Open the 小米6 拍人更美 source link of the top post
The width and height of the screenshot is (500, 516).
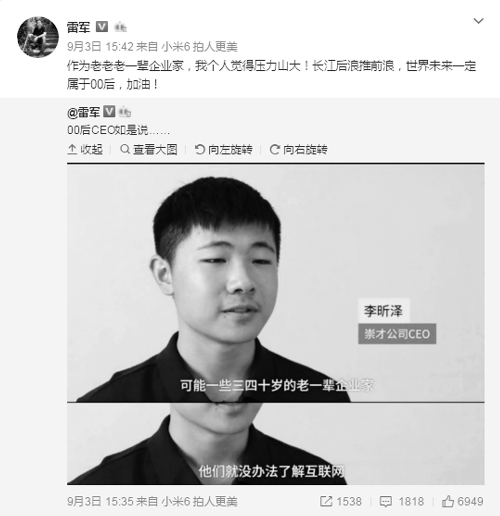199,47
